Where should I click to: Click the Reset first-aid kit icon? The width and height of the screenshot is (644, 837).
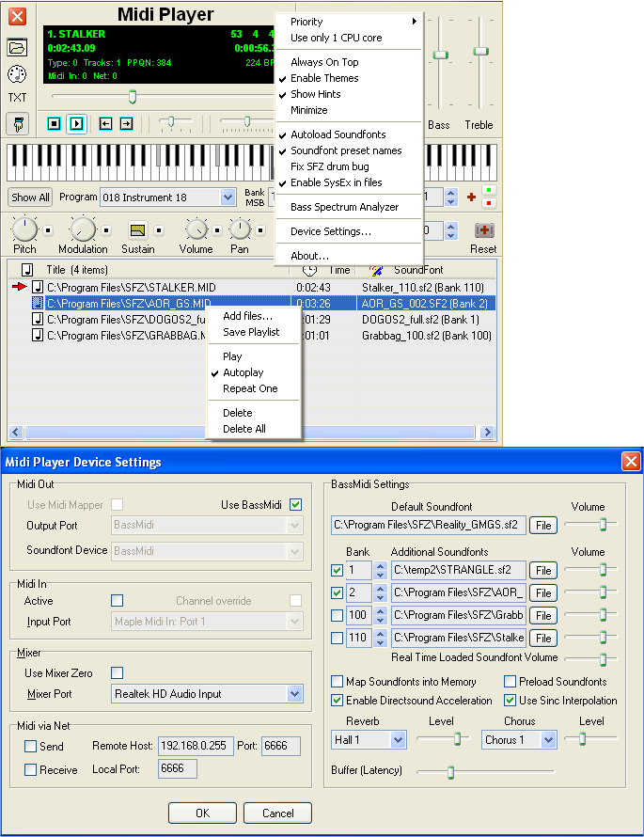pos(484,230)
